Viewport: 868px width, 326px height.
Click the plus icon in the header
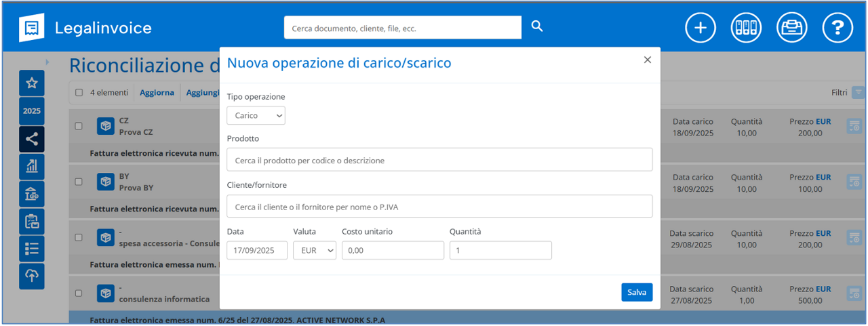701,28
